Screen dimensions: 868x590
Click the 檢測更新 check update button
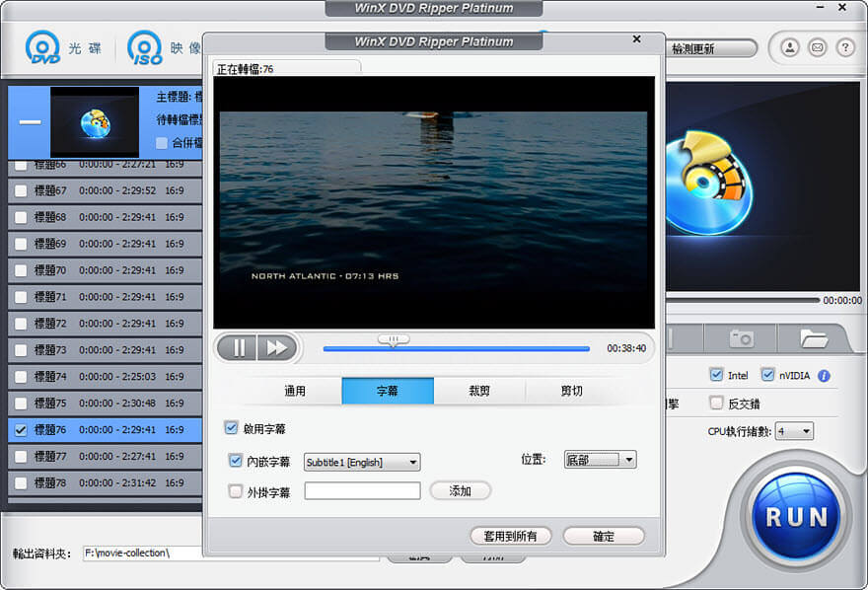pyautogui.click(x=710, y=48)
